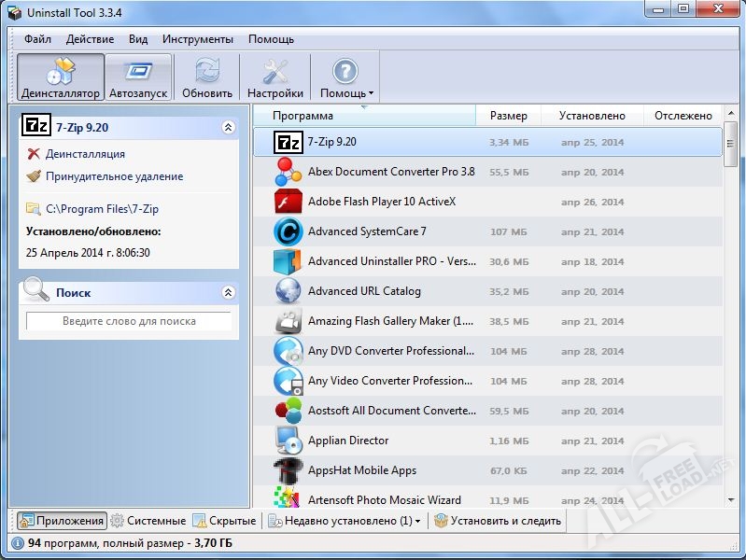Viewport: 746px width, 560px height.
Task: Click Установить и следить button
Action: pyautogui.click(x=497, y=521)
